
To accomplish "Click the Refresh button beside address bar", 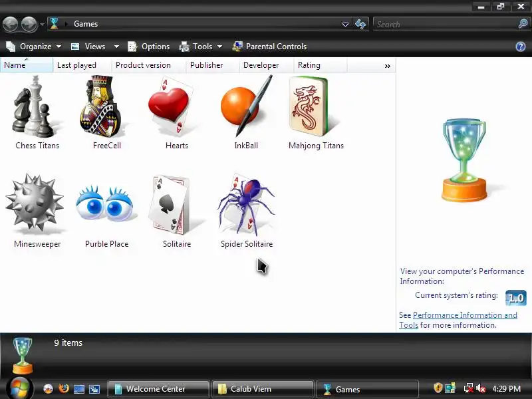I will point(360,24).
